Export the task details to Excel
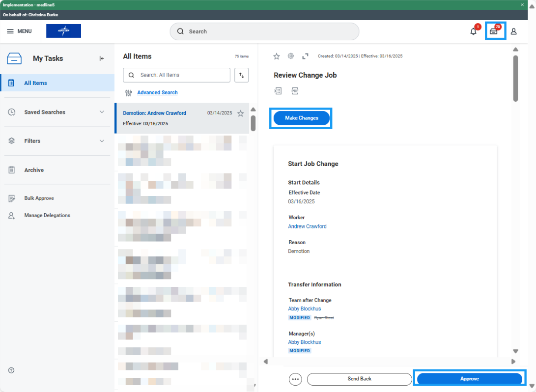536x392 pixels. click(278, 91)
